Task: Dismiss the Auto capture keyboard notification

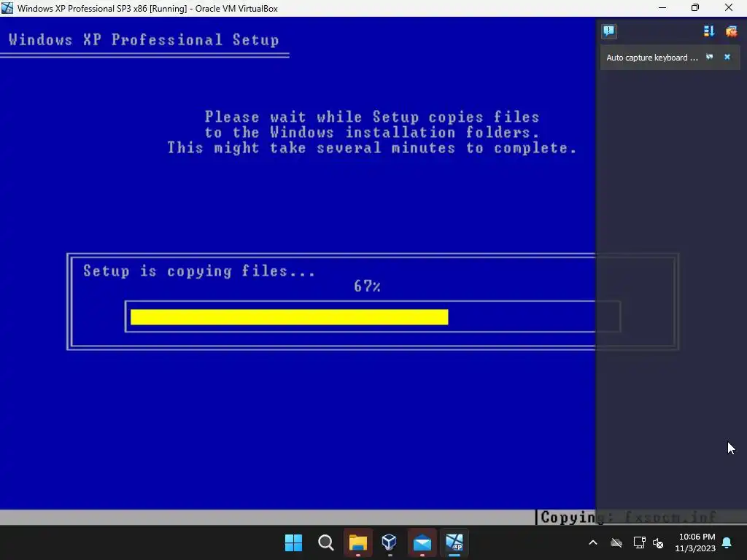Action: (727, 57)
